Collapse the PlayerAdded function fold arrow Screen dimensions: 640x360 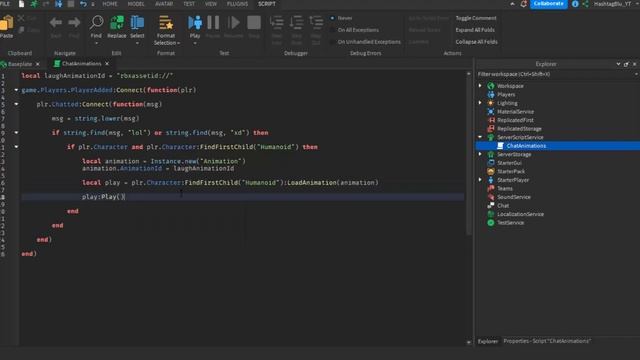click(16, 90)
